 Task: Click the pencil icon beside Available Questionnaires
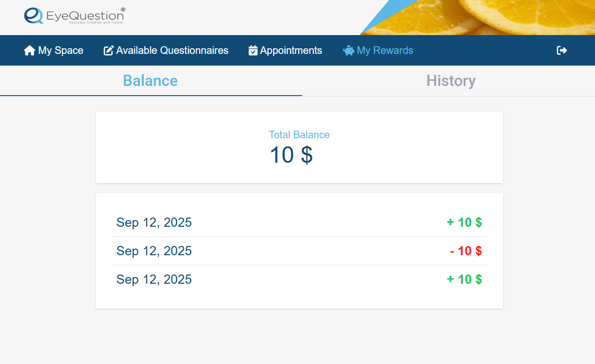coord(108,50)
